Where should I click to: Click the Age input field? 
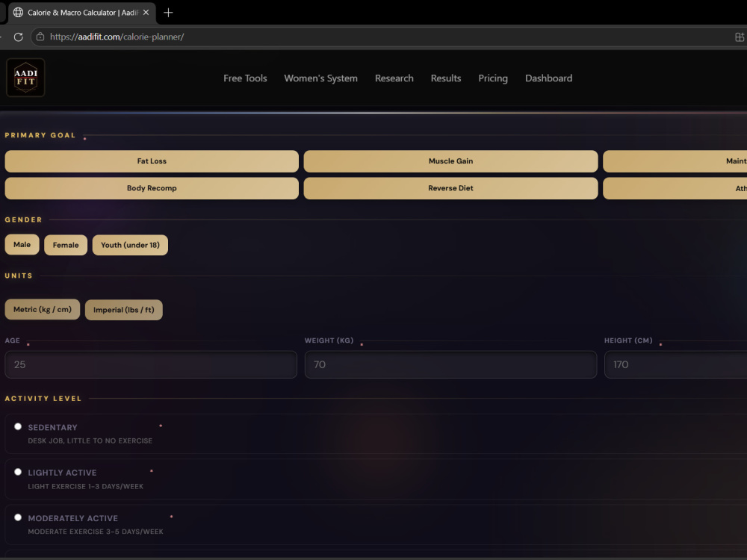pyautogui.click(x=151, y=365)
